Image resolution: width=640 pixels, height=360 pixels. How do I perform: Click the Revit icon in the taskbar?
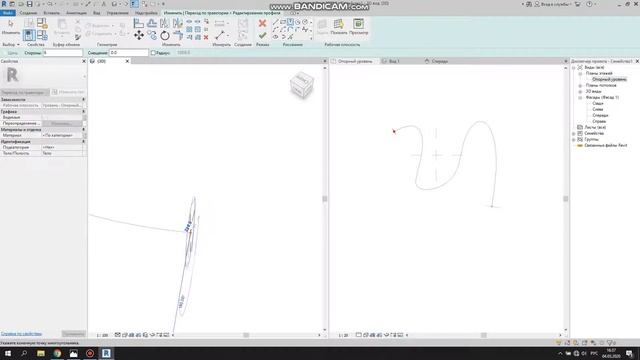(x=106, y=353)
